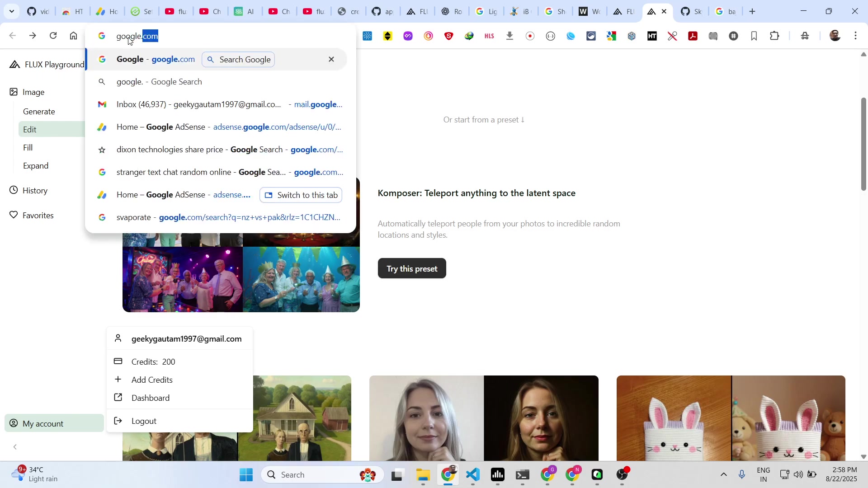868x488 pixels.
Task: Select Generate in the sidebar
Action: pyautogui.click(x=39, y=112)
